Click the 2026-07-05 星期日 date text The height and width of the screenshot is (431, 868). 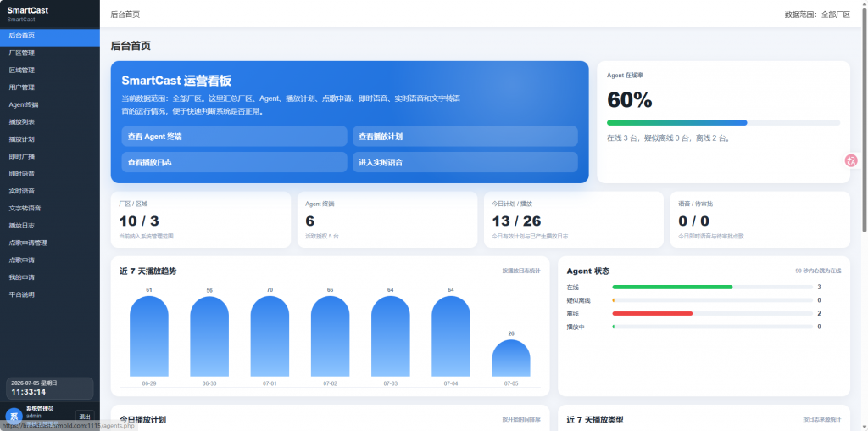[x=34, y=383]
